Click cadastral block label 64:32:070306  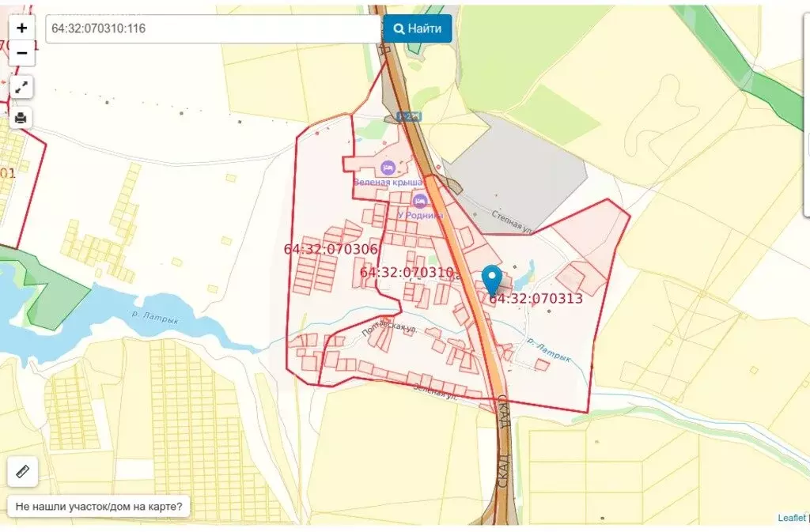pos(331,249)
